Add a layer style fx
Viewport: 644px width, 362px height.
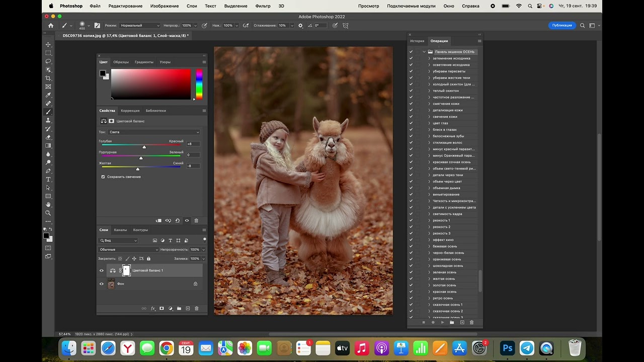(153, 308)
